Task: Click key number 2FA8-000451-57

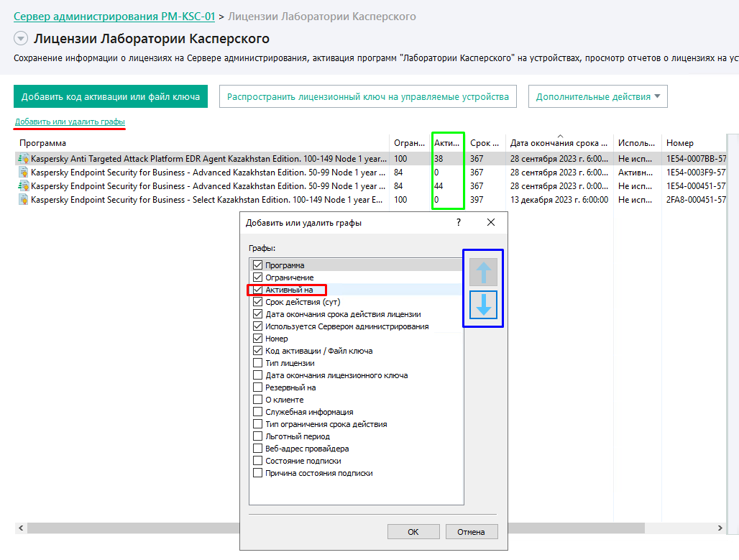Action: [x=696, y=200]
